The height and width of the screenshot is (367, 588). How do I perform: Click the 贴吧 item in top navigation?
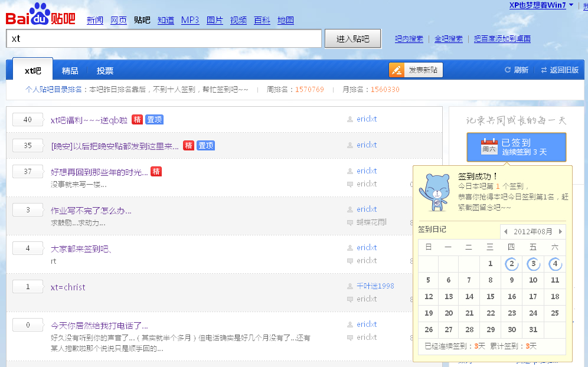[x=142, y=20]
